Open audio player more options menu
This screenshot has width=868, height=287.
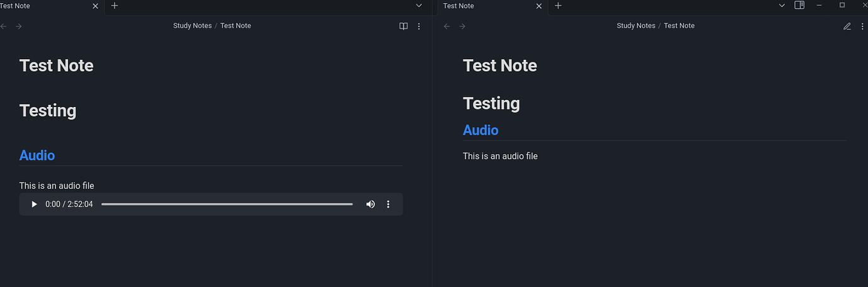388,205
